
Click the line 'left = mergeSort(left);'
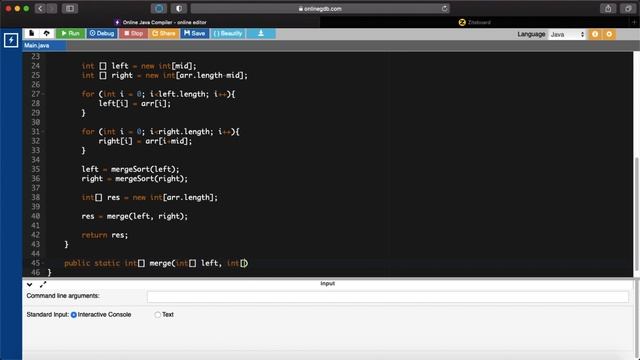[130, 169]
